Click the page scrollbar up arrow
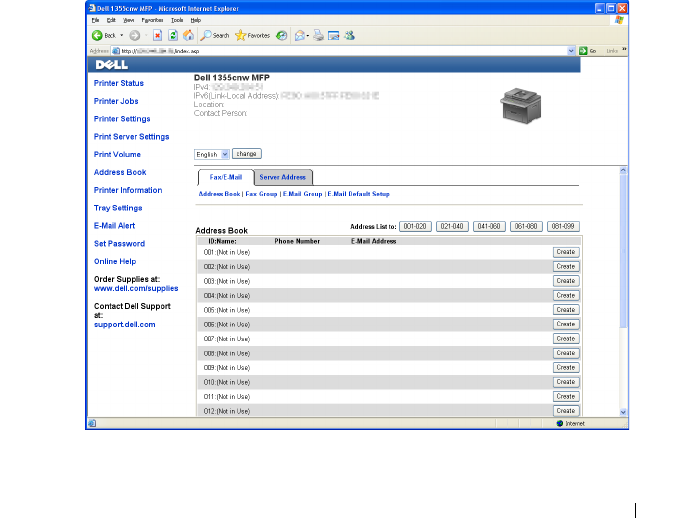The width and height of the screenshot is (681, 521). 623,171
